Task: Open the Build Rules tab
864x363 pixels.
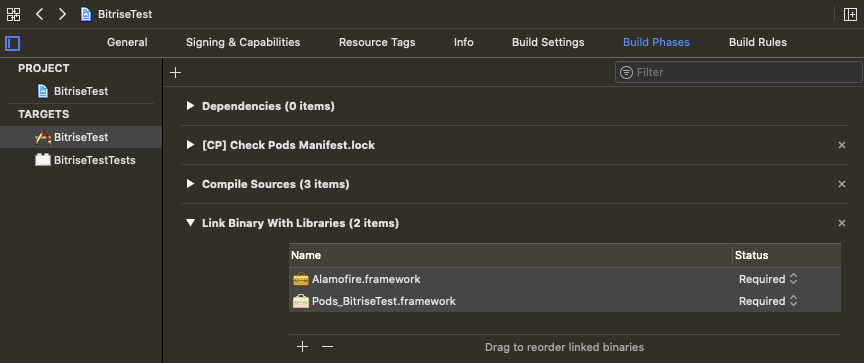Action: pos(758,42)
